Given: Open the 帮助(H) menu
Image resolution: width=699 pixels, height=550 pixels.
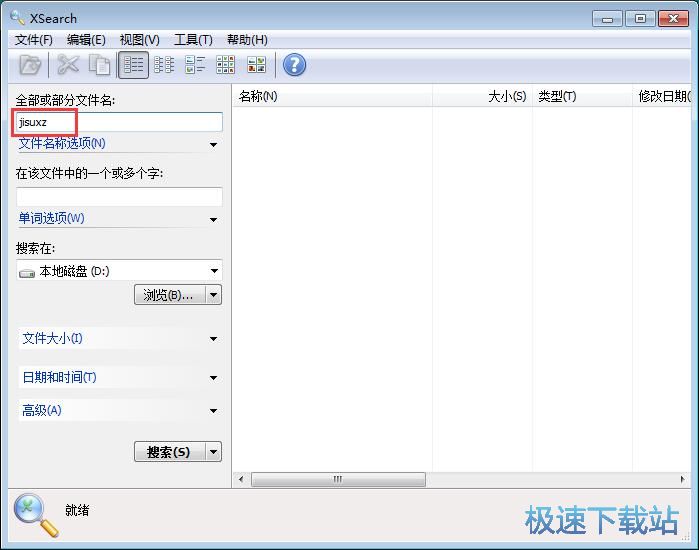Looking at the screenshot, I should tap(247, 40).
